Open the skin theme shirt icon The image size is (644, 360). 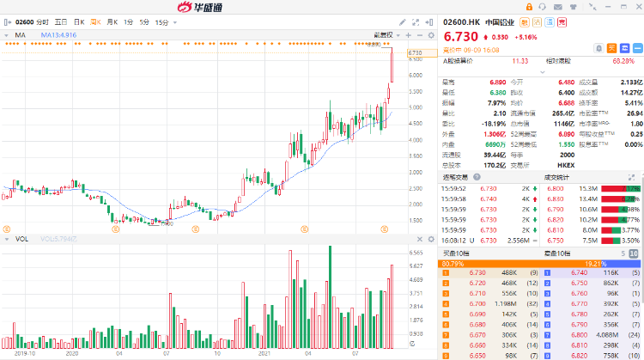pyautogui.click(x=574, y=7)
